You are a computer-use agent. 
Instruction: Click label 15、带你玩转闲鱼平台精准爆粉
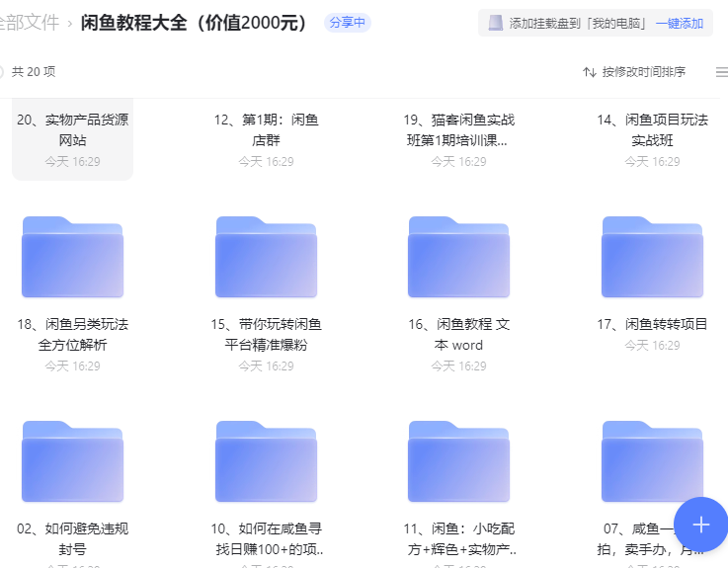click(x=266, y=335)
